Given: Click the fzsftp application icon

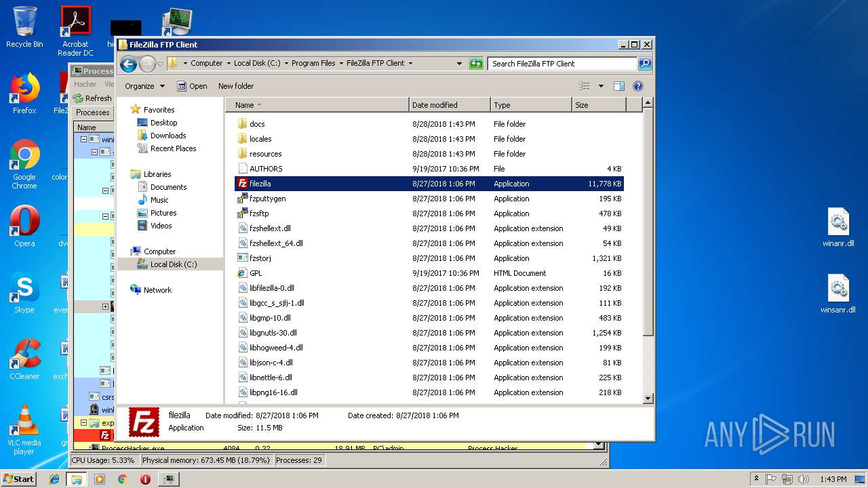Looking at the screenshot, I should pos(243,213).
